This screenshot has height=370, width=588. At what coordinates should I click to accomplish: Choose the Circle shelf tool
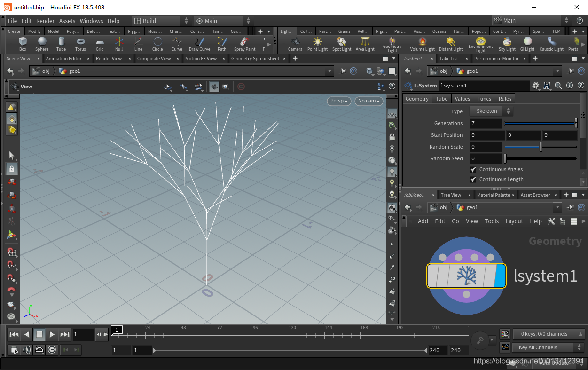pos(157,44)
